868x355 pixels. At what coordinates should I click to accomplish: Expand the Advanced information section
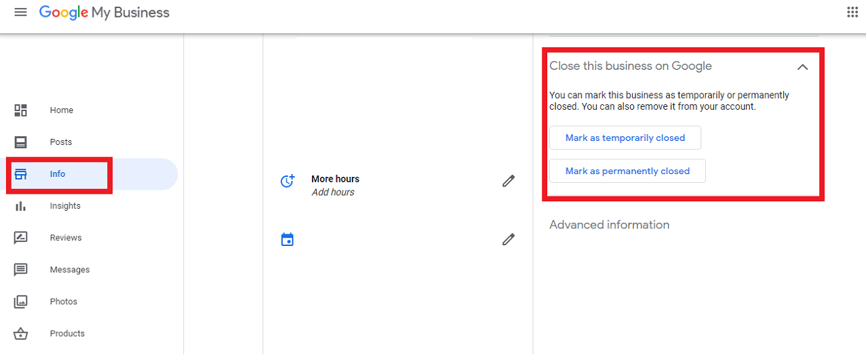pyautogui.click(x=609, y=225)
